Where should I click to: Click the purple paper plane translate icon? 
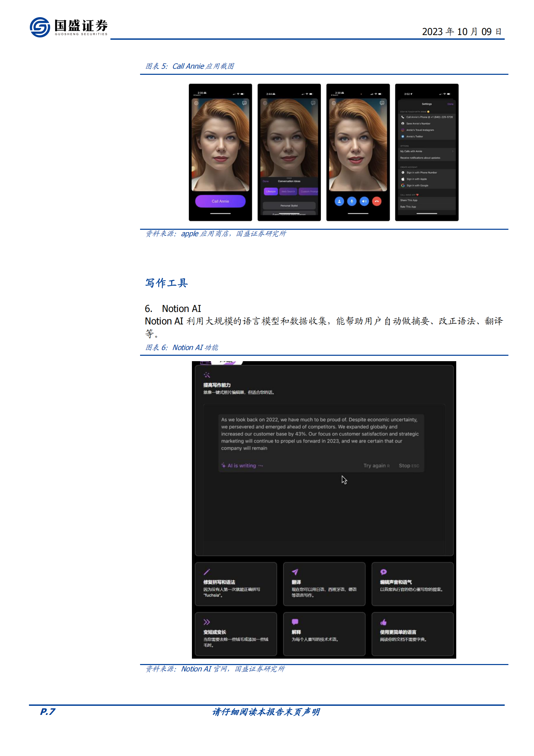(x=295, y=572)
